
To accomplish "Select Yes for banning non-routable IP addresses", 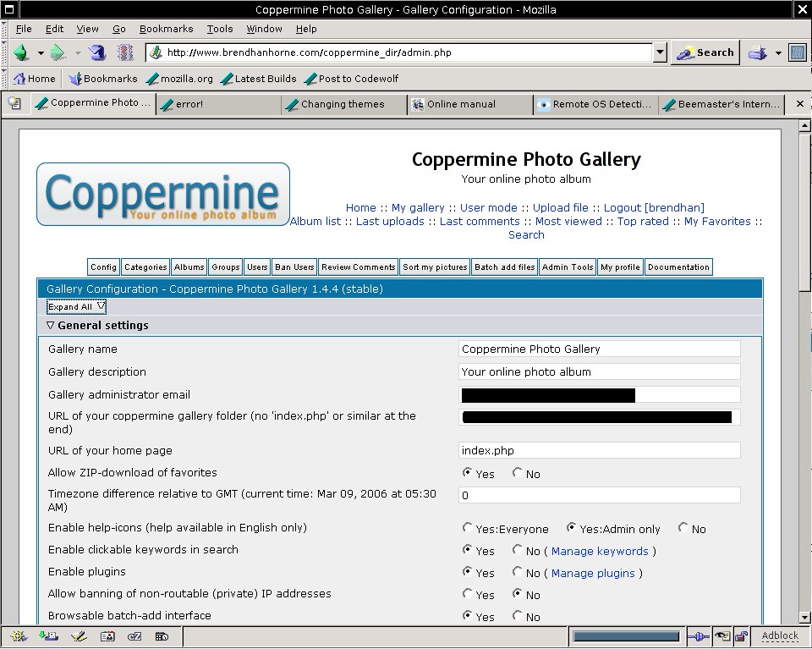I will tap(467, 593).
